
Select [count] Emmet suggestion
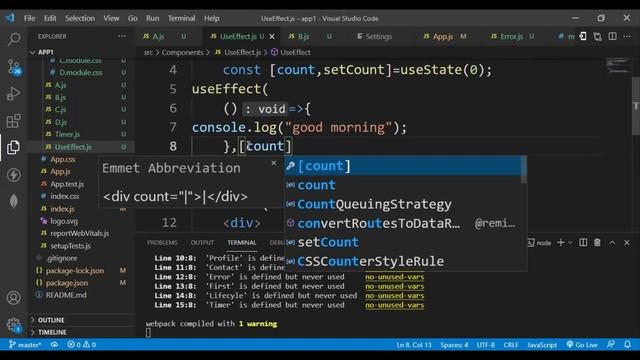(x=403, y=166)
